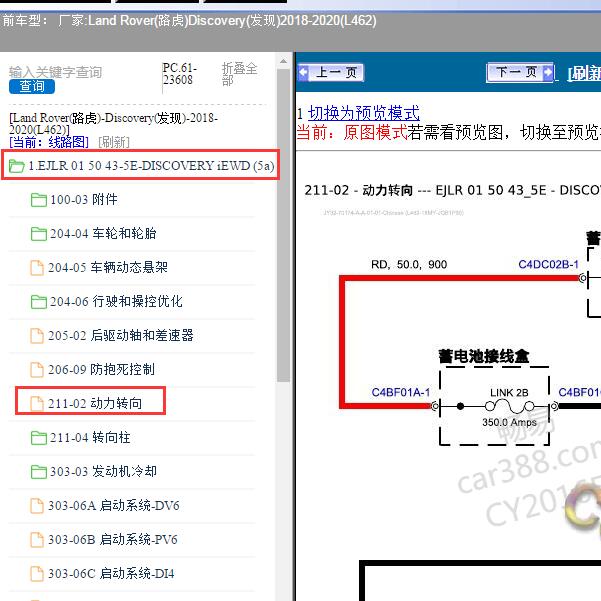The height and width of the screenshot is (601, 601).
Task: Click the blue 查询 search button
Action: coord(32,86)
